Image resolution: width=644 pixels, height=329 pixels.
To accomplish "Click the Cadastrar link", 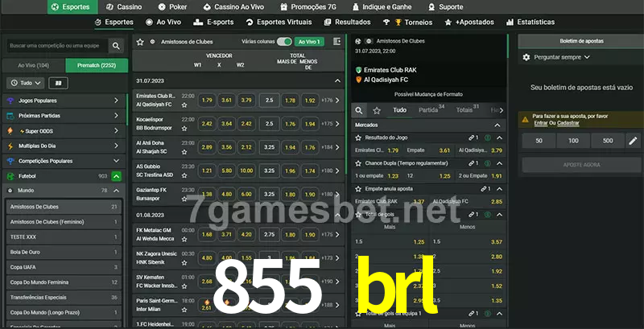I will pyautogui.click(x=568, y=123).
